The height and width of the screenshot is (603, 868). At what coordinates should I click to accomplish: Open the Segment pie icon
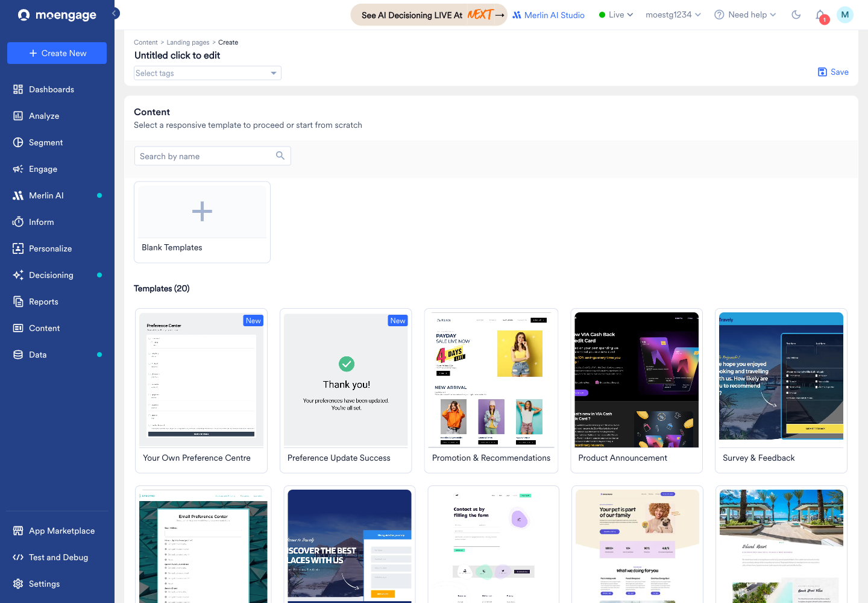click(18, 142)
